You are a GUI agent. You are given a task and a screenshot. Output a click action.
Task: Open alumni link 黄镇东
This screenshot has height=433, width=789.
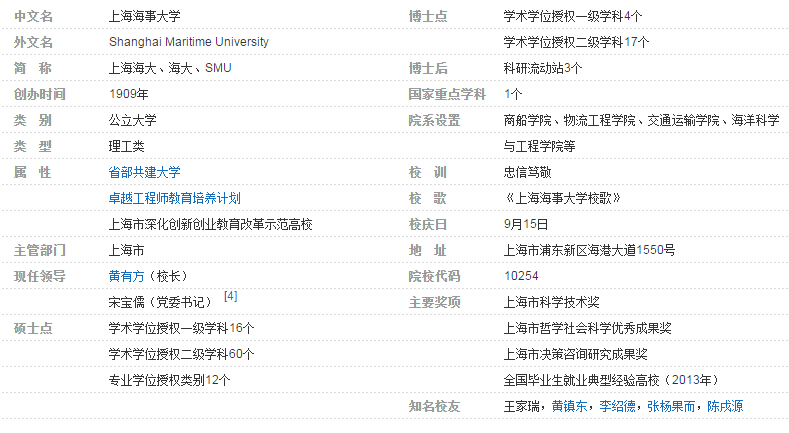pos(569,406)
